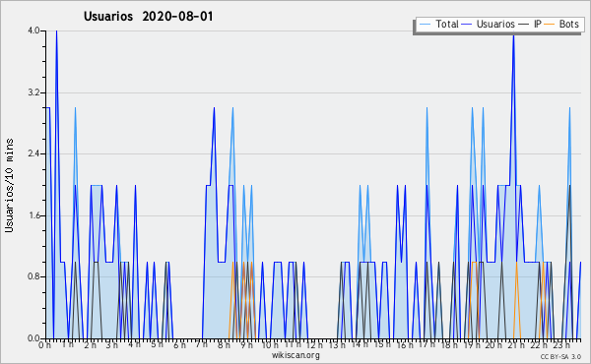The width and height of the screenshot is (591, 364).
Task: Click the orange Bots legend line swatch
Action: (x=550, y=25)
